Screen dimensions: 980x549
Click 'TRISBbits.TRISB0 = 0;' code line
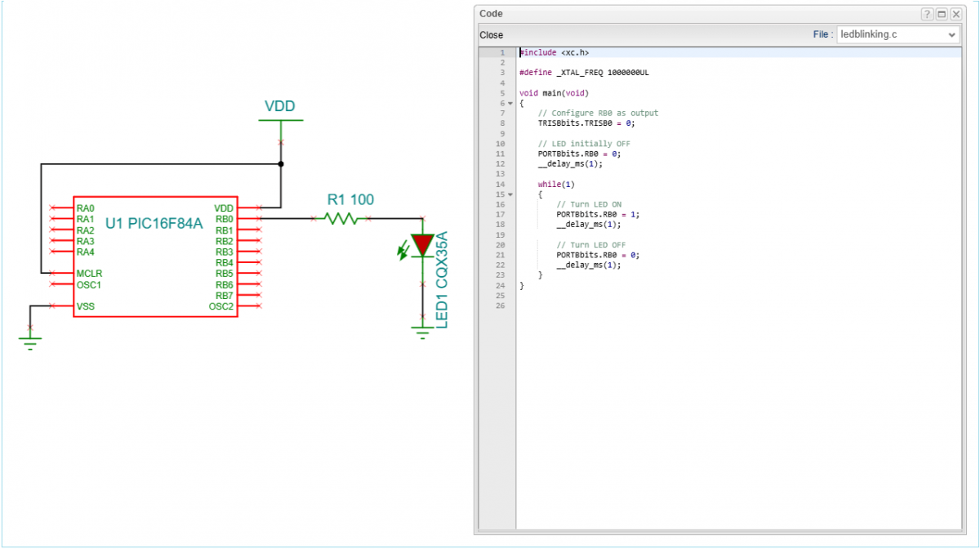coord(586,123)
